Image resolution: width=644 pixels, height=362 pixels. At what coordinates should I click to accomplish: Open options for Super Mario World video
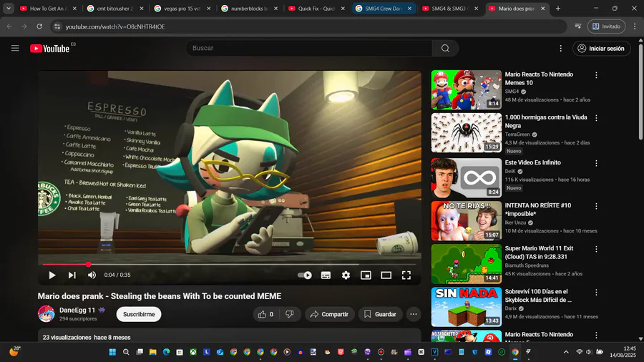tap(596, 249)
